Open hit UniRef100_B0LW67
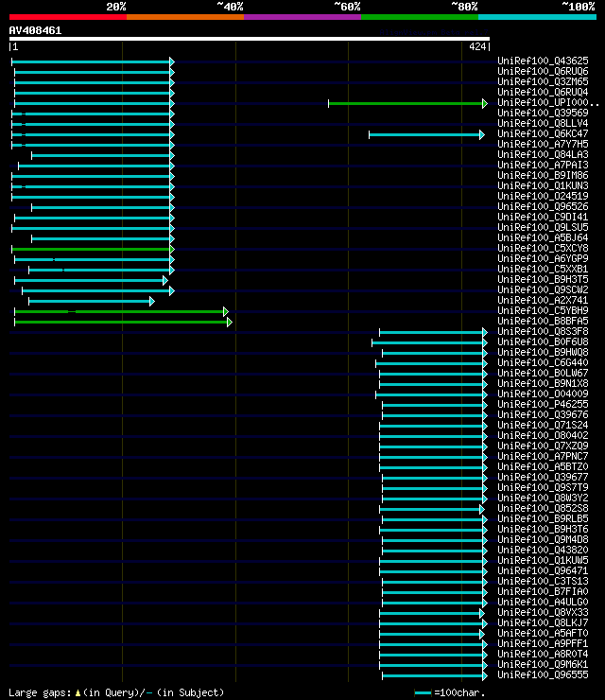 543,373
